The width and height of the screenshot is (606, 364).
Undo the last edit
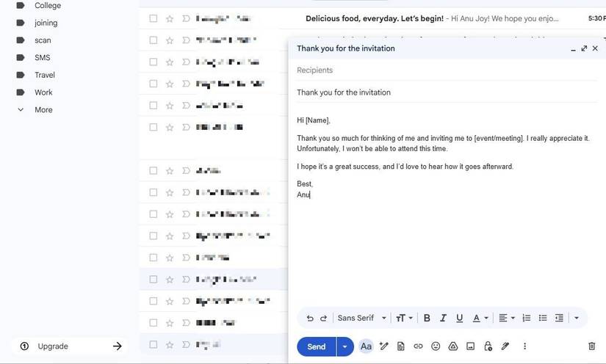pos(309,318)
